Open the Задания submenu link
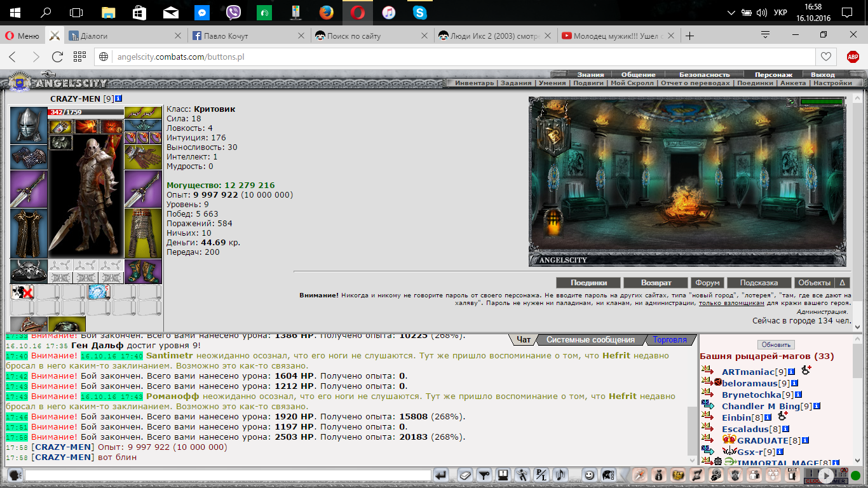The width and height of the screenshot is (868, 488). 516,83
